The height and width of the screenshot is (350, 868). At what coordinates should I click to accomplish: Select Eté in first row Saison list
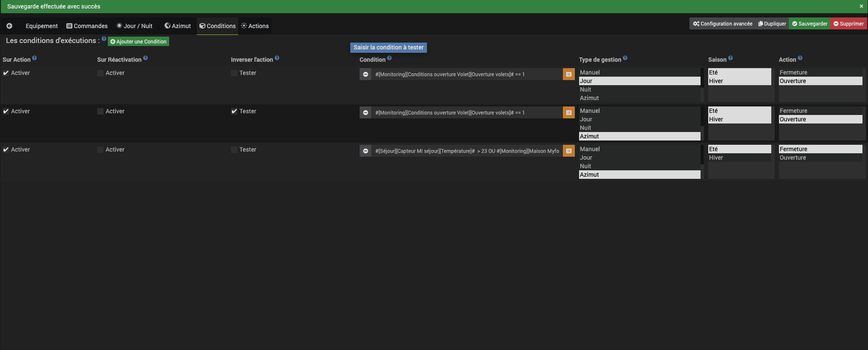tap(739, 72)
